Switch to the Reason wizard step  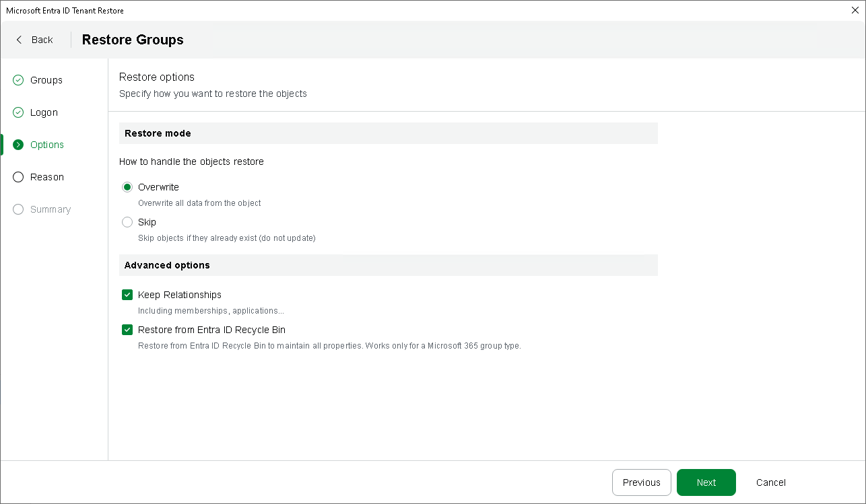point(47,177)
